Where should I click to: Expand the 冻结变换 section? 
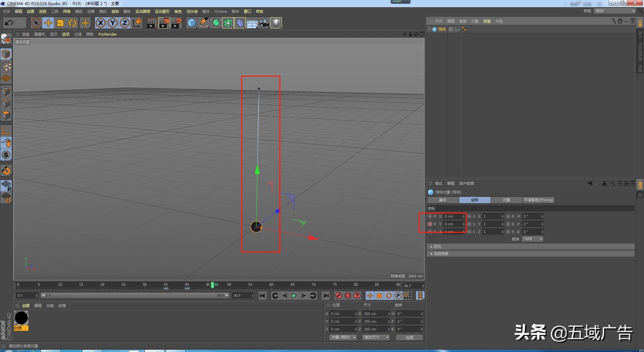441,254
